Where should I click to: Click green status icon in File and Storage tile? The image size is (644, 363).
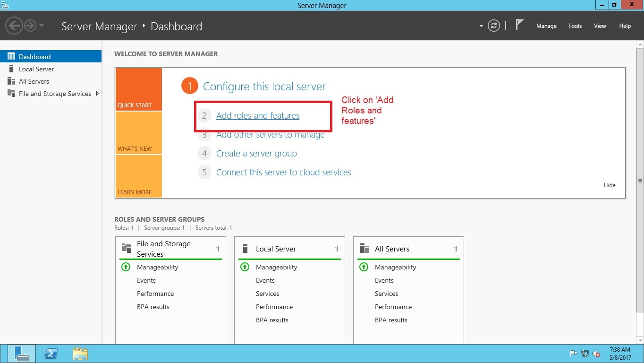(x=126, y=267)
